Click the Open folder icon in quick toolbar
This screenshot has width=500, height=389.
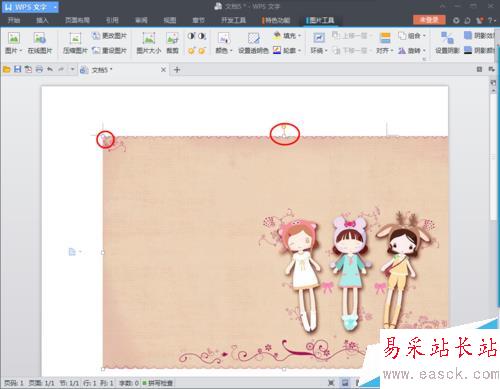[x=7, y=69]
